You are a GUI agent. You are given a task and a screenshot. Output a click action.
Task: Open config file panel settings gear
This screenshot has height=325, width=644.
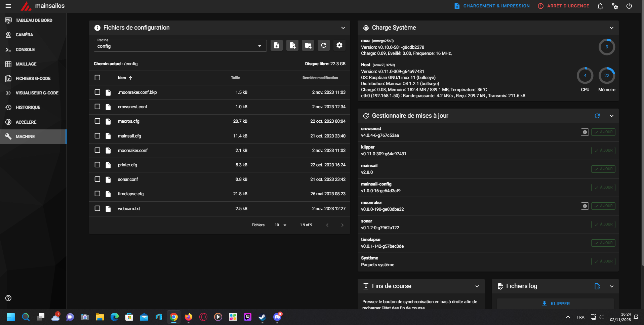point(339,45)
